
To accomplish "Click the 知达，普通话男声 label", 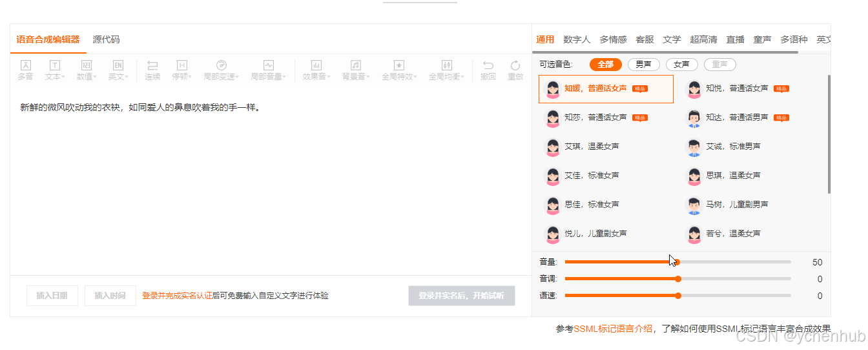I will [737, 118].
